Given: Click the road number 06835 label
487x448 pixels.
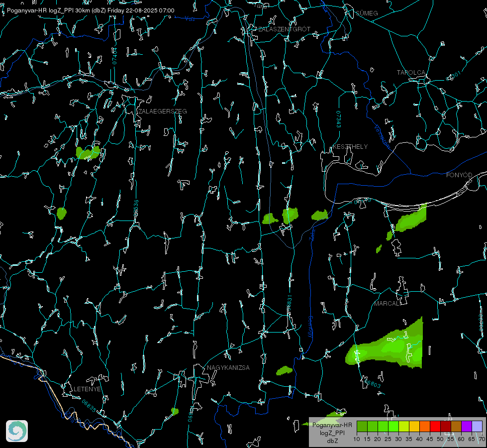Looking at the screenshot, I should 89,406.
